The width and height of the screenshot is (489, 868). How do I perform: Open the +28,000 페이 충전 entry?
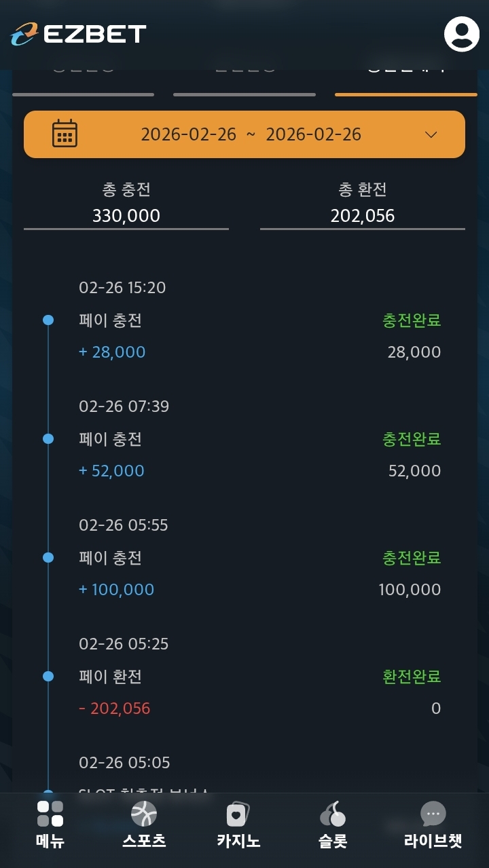click(112, 352)
